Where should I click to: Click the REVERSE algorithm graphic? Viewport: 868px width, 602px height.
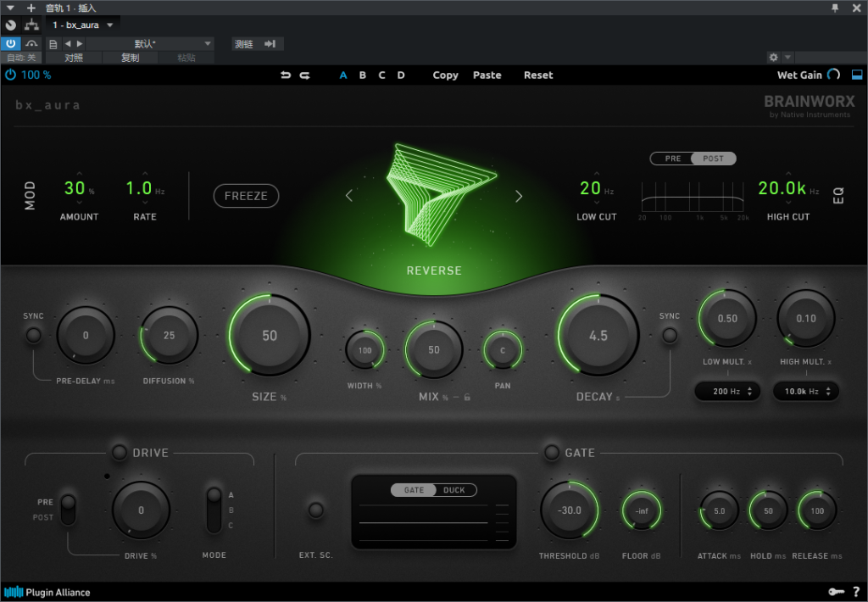pos(441,194)
